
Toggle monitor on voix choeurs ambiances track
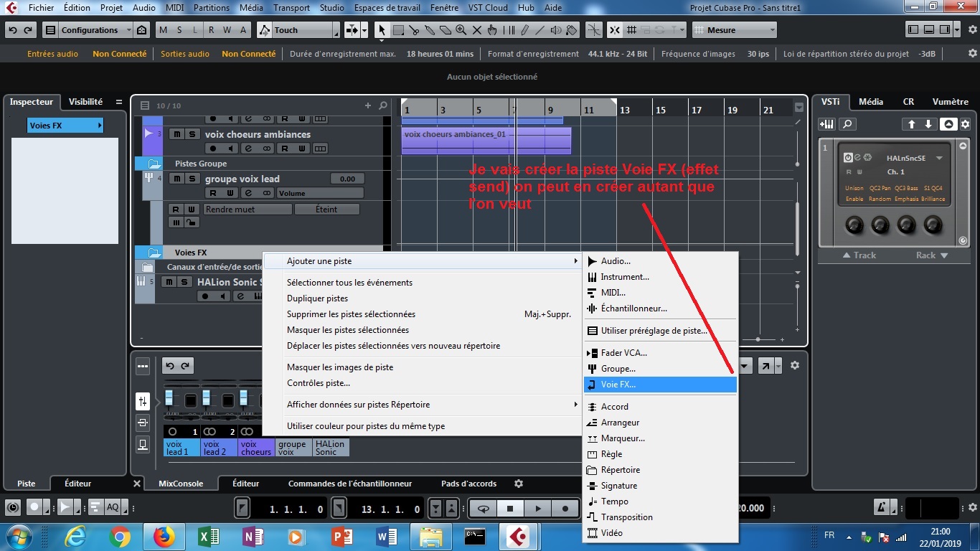pos(230,149)
